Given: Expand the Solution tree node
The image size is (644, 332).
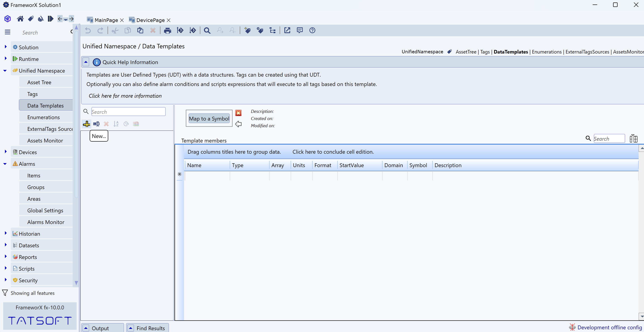Looking at the screenshot, I should tap(6, 47).
